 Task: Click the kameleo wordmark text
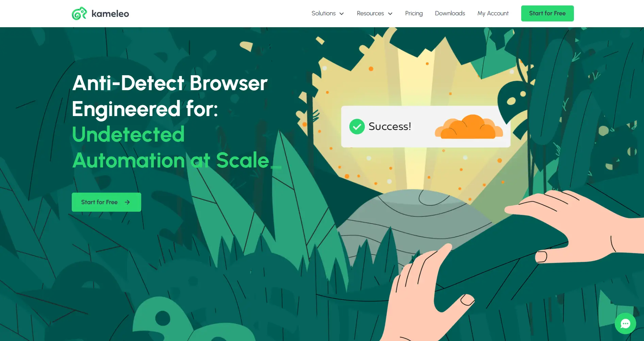click(x=110, y=14)
